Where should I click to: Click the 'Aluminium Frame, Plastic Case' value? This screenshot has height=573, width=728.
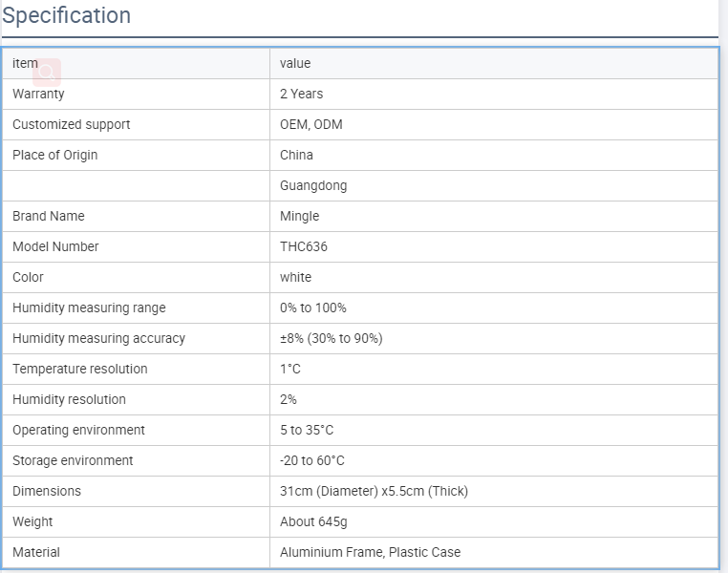pyautogui.click(x=370, y=552)
